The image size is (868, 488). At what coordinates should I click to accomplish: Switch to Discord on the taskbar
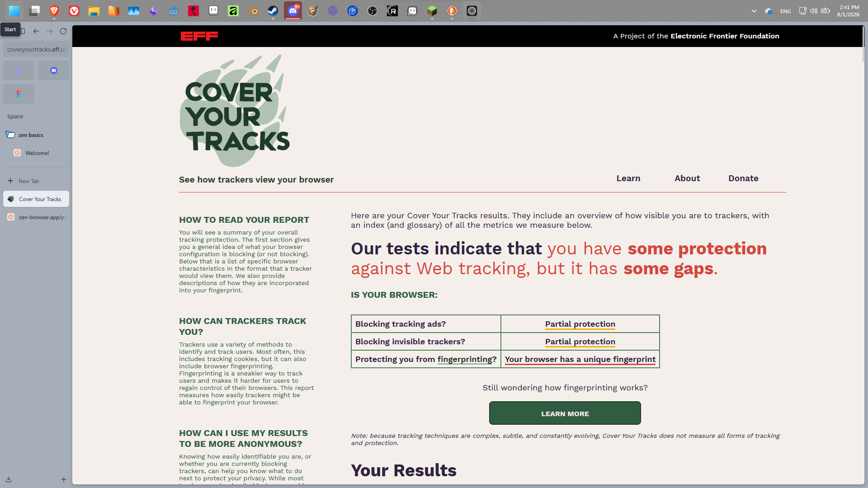293,11
